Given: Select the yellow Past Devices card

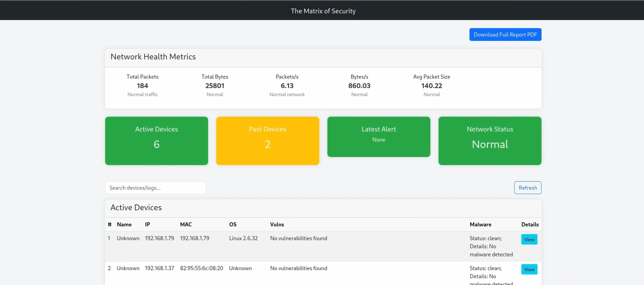Looking at the screenshot, I should tap(268, 141).
